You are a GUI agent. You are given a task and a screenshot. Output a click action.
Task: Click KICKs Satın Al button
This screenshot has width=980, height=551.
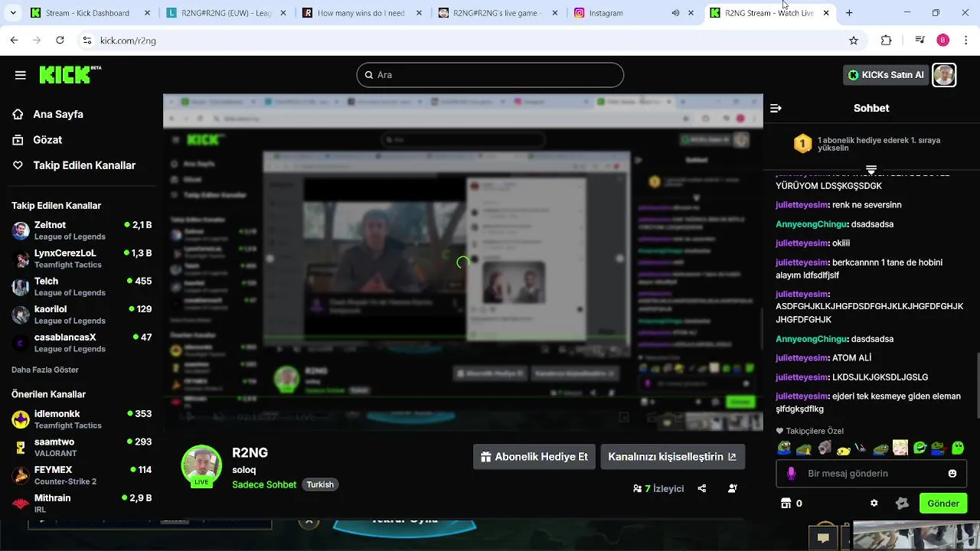[886, 75]
